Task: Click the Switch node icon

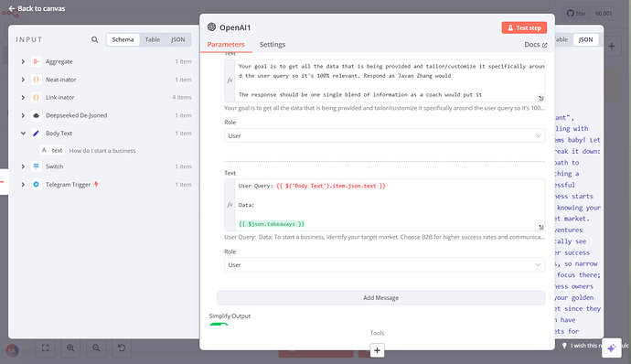Action: tap(36, 166)
